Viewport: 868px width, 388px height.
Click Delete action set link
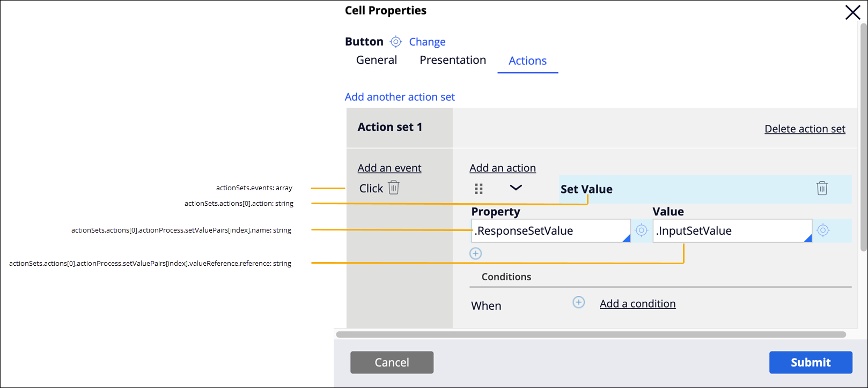[805, 129]
